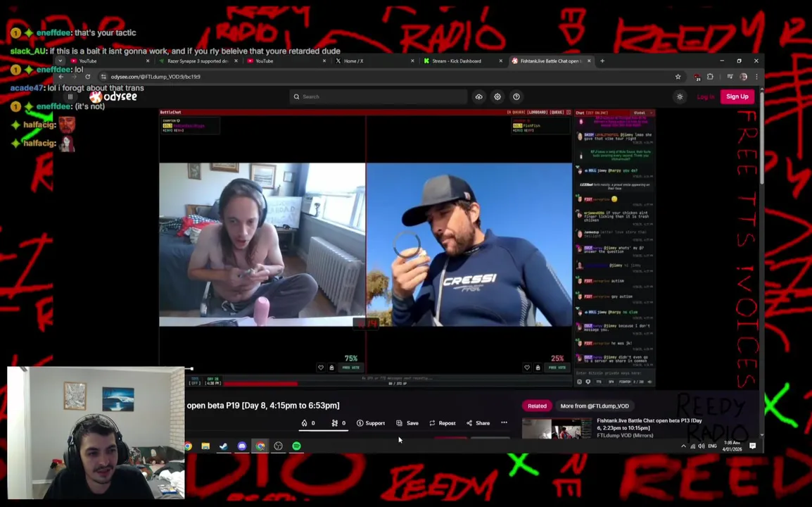This screenshot has width=812, height=507.
Task: Click QUEUE in the BattleChat header
Action: 557,112
